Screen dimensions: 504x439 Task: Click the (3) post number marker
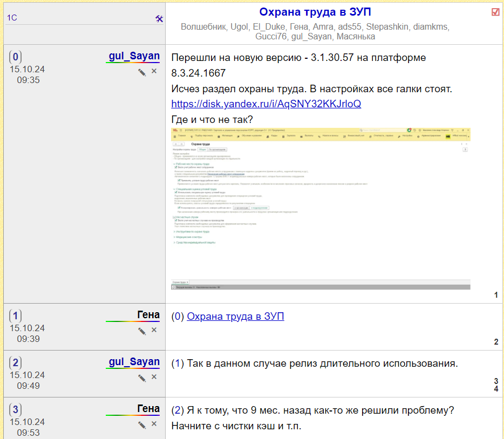(x=16, y=409)
